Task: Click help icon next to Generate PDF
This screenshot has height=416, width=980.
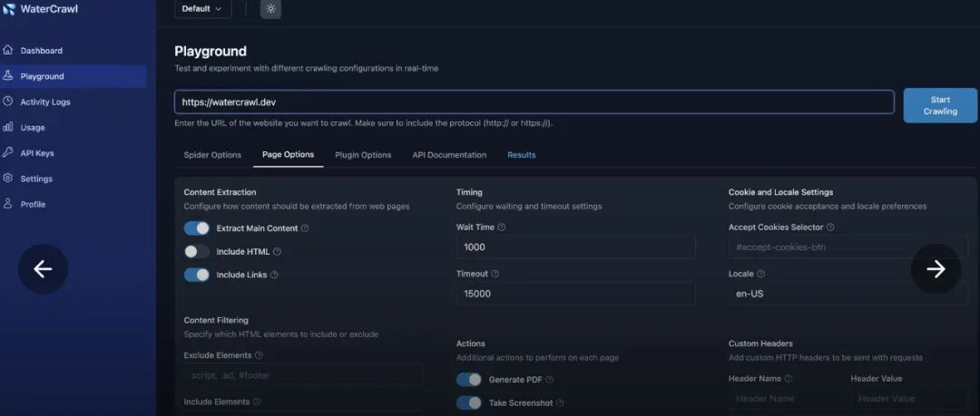Action: (549, 380)
